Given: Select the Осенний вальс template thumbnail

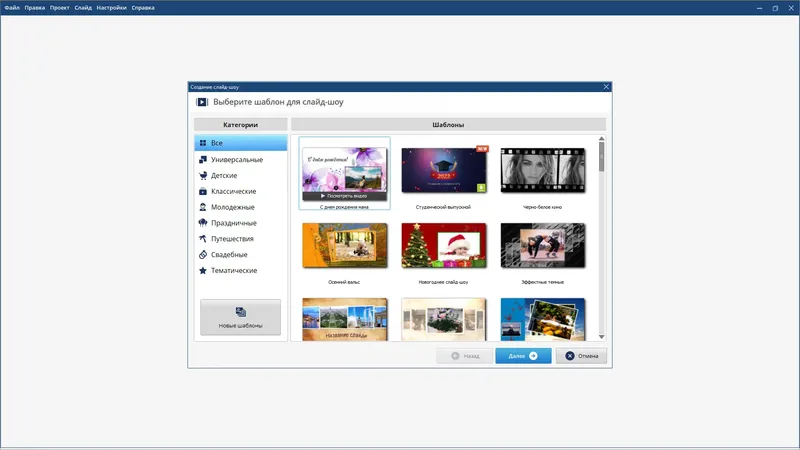Looking at the screenshot, I should point(344,245).
